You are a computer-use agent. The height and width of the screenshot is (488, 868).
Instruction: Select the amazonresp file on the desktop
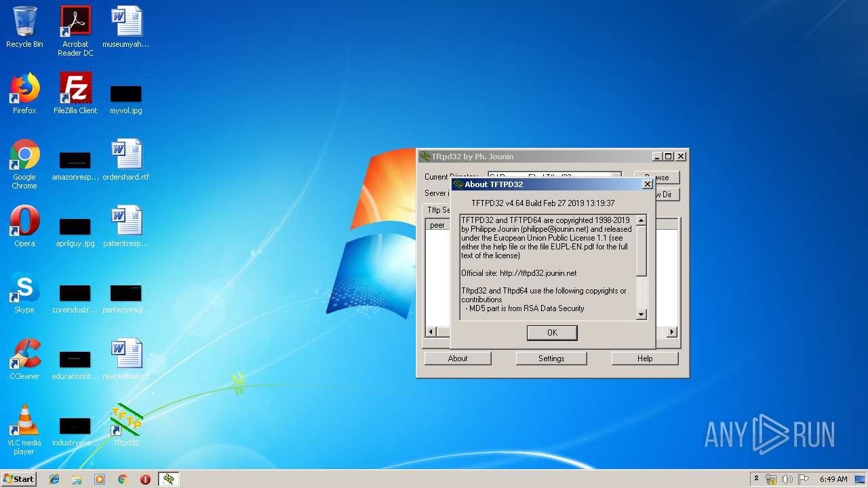[x=75, y=164]
